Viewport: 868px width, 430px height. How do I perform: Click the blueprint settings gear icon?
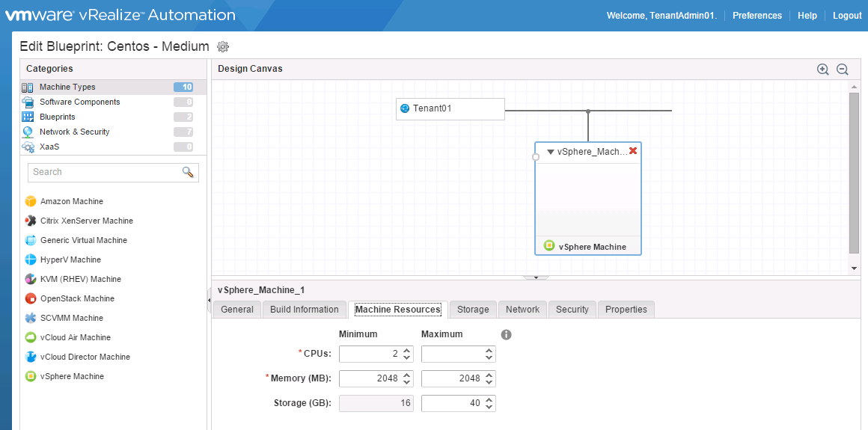coord(223,46)
